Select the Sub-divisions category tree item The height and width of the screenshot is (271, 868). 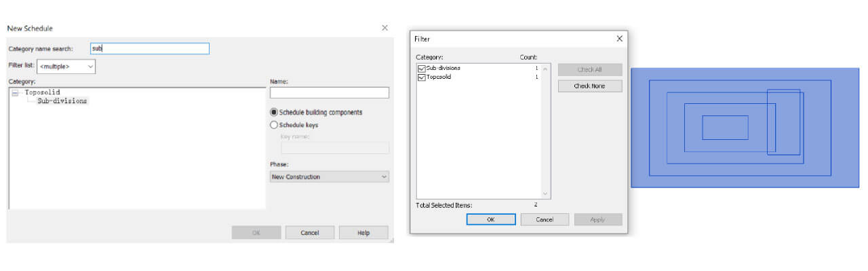pyautogui.click(x=62, y=101)
